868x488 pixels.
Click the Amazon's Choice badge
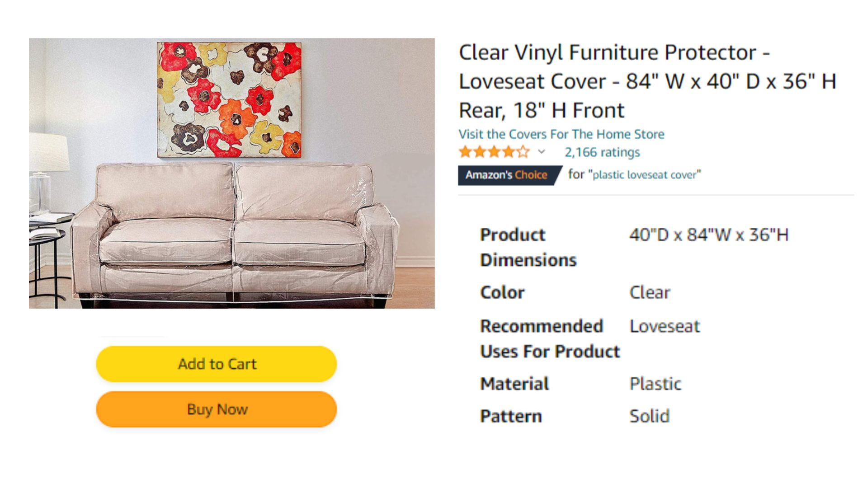(509, 175)
